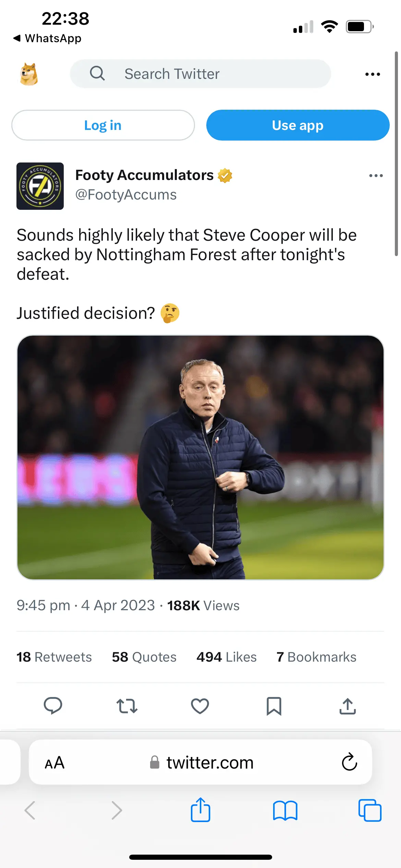
Task: Open Safari bookmarks book icon
Action: pyautogui.click(x=285, y=810)
